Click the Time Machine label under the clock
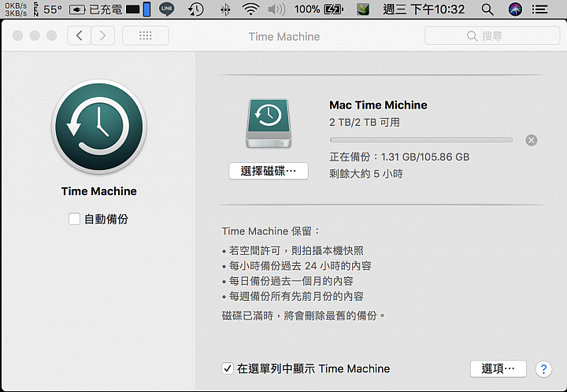567x392 pixels. [x=98, y=191]
